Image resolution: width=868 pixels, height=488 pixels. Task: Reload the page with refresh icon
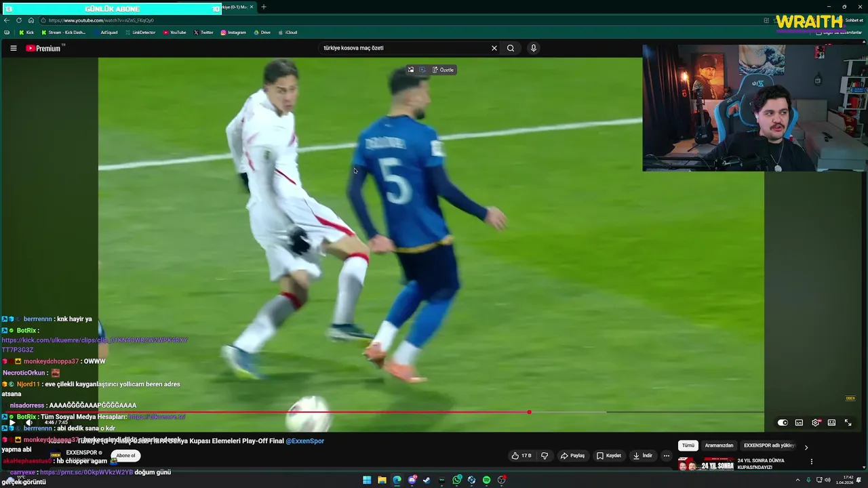click(19, 20)
